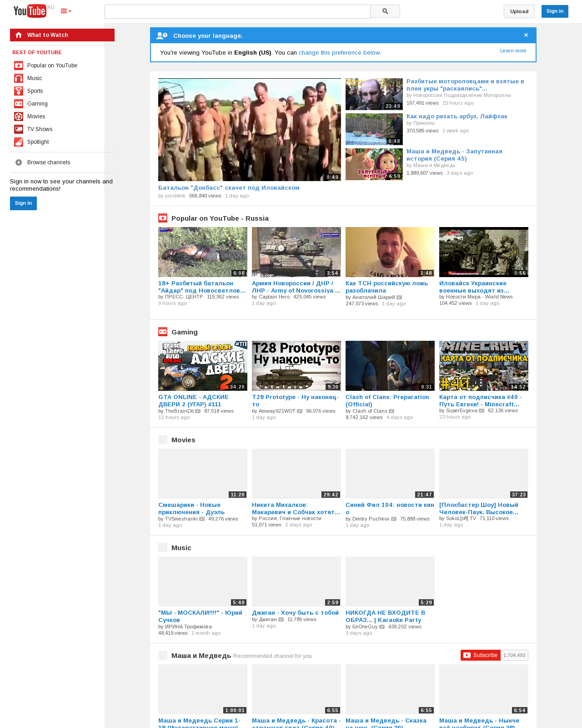Click the Upload button
Image resolution: width=582 pixels, height=728 pixels.
pyautogui.click(x=519, y=11)
